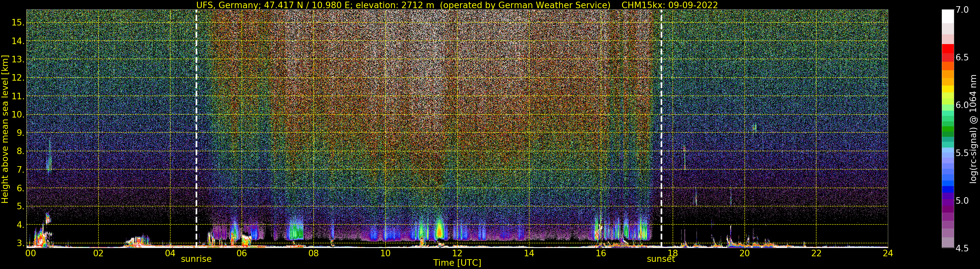Click time axis tick '12'
Viewport: 980px width, 269px height.
[457, 253]
